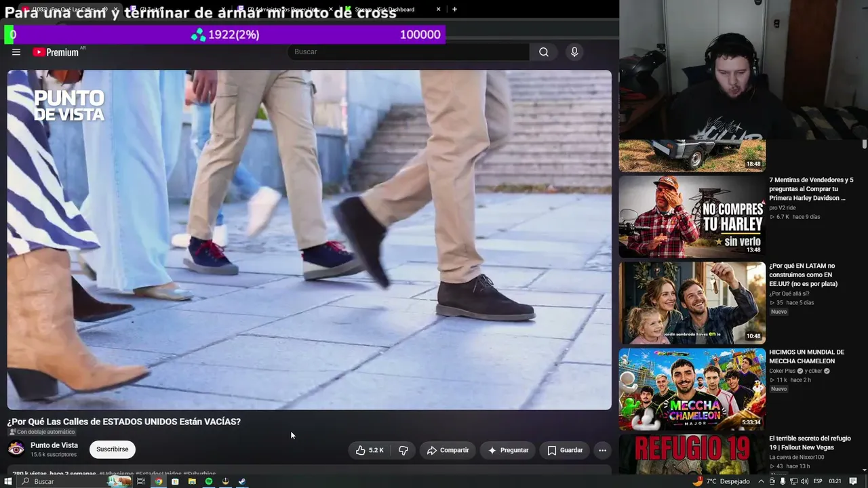The image size is (868, 488).
Task: Open the three-dot more actions menu
Action: [x=602, y=450]
